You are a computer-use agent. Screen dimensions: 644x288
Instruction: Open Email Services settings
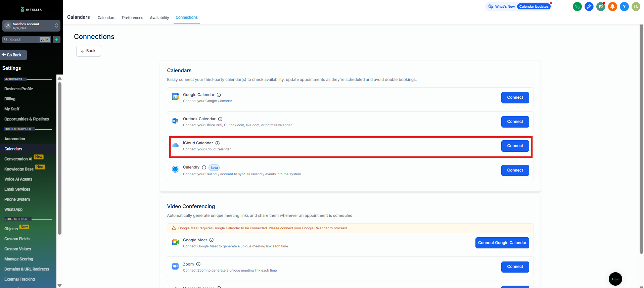[17, 189]
